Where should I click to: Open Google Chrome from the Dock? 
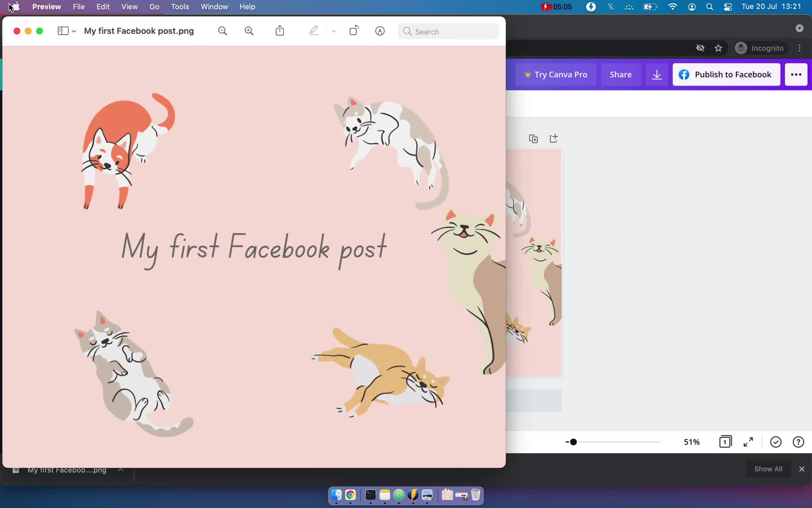[350, 495]
